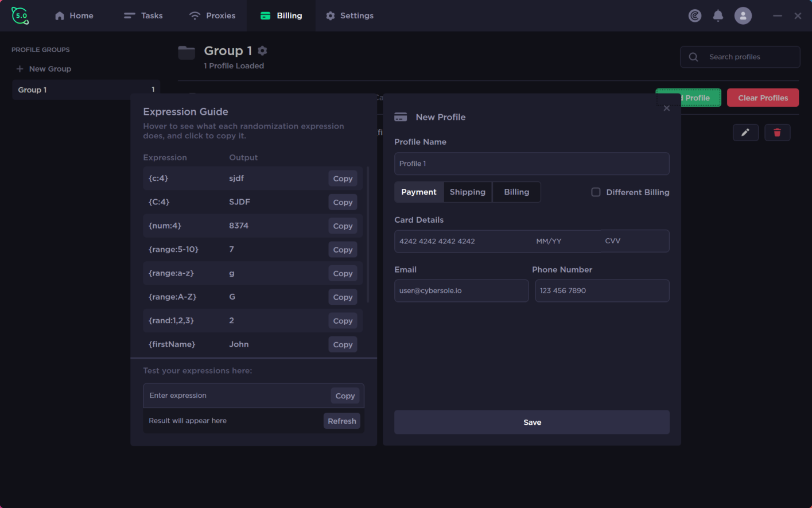The width and height of the screenshot is (812, 508).
Task: Switch to the Shipping tab
Action: (468, 192)
